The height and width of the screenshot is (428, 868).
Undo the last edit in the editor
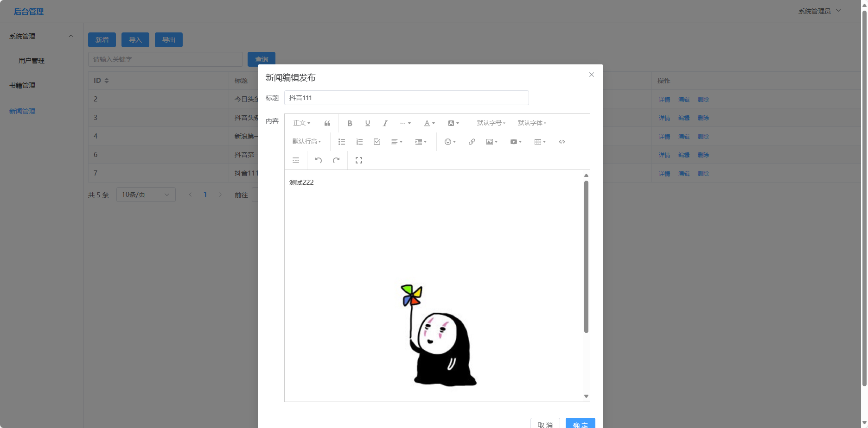tap(318, 160)
